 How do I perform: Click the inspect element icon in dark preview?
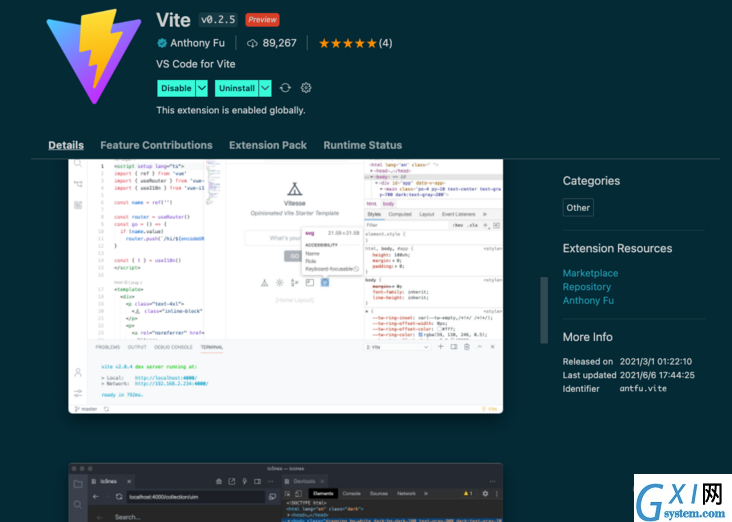tap(288, 494)
